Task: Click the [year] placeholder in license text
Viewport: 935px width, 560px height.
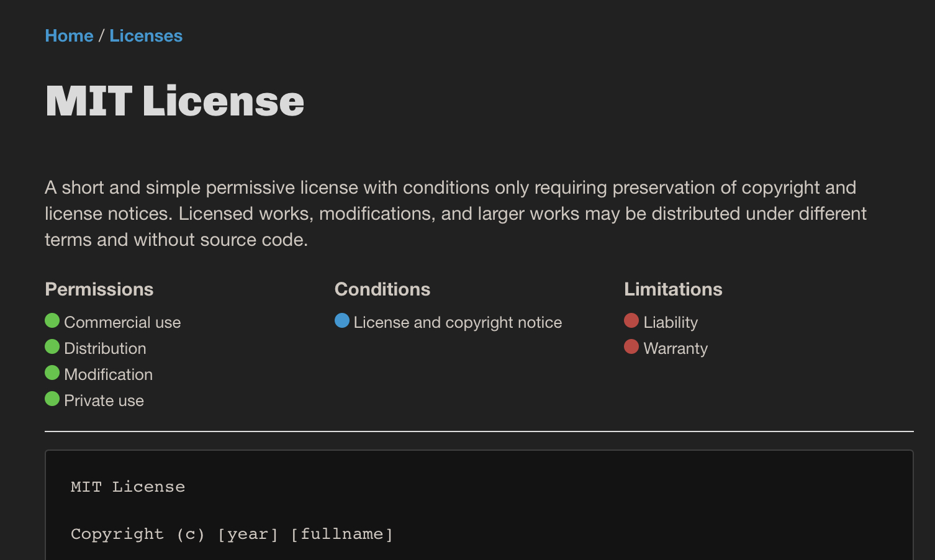Action: coord(248,535)
